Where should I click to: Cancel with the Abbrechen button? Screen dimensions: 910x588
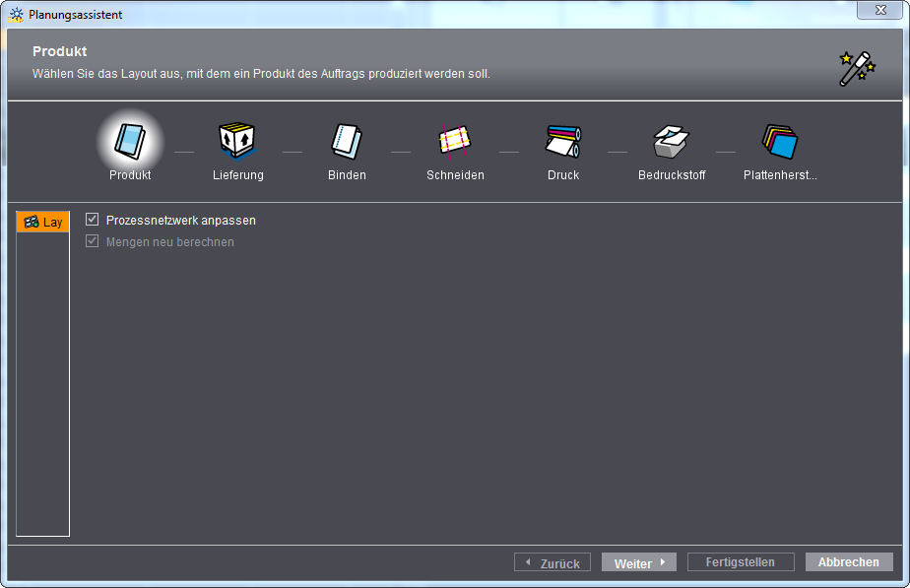pyautogui.click(x=849, y=561)
